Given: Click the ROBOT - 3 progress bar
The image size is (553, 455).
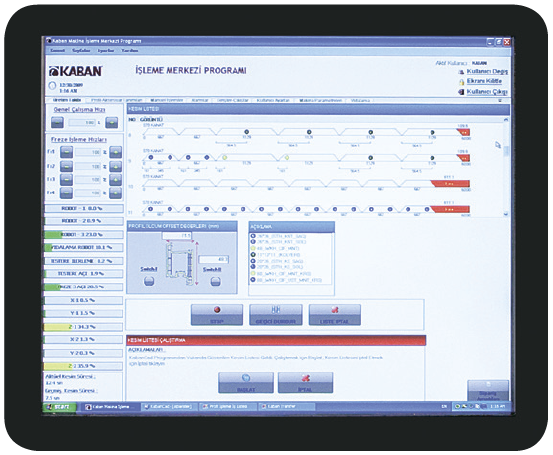Looking at the screenshot, I should (x=84, y=235).
